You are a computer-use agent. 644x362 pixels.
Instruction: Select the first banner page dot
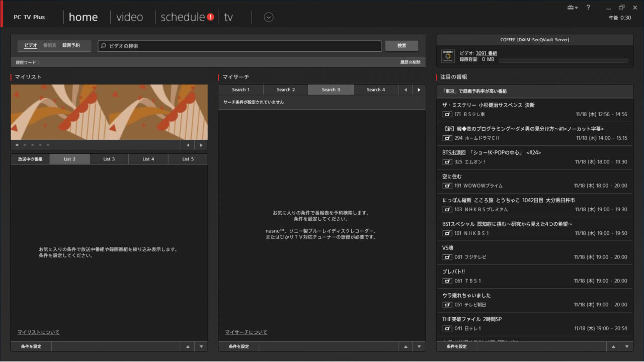pos(17,145)
